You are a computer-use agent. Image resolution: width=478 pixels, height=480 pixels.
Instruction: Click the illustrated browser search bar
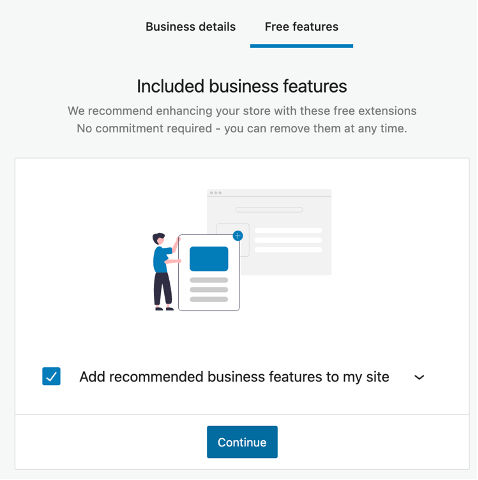[269, 210]
